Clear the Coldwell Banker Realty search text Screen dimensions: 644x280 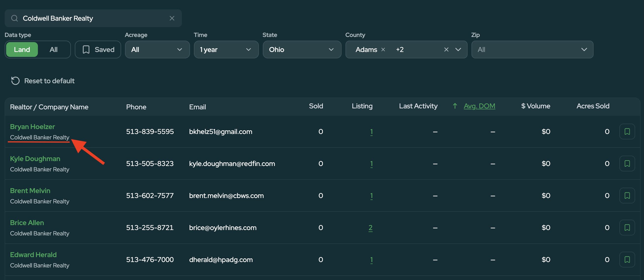coord(172,18)
